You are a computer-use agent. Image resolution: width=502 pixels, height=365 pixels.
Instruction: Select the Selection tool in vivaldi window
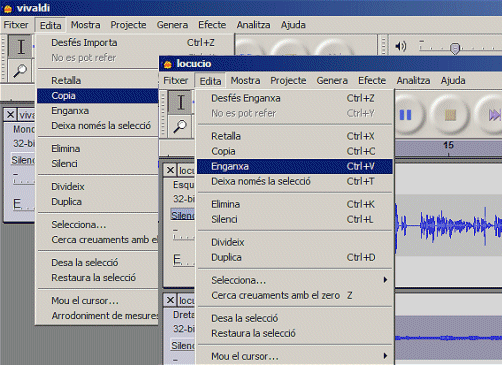21,46
